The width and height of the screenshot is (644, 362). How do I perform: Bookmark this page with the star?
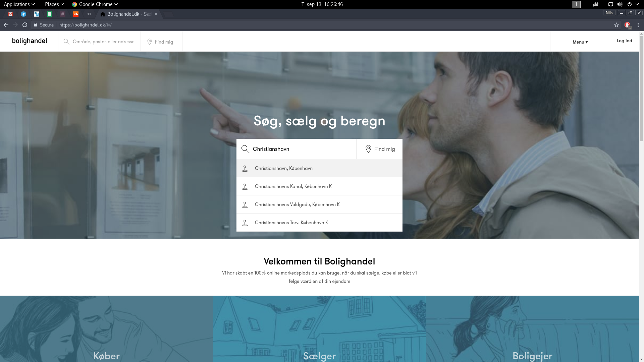tap(616, 25)
